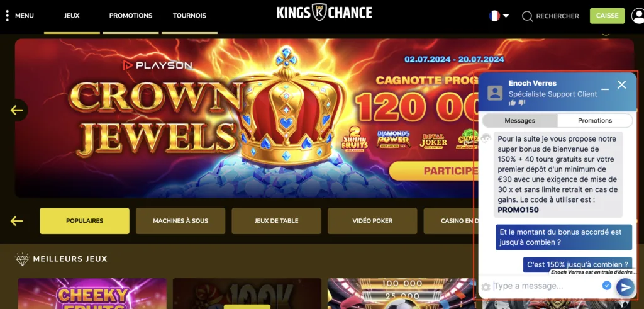The height and width of the screenshot is (309, 644).
Task: Open the user account profile icon
Action: point(638,16)
